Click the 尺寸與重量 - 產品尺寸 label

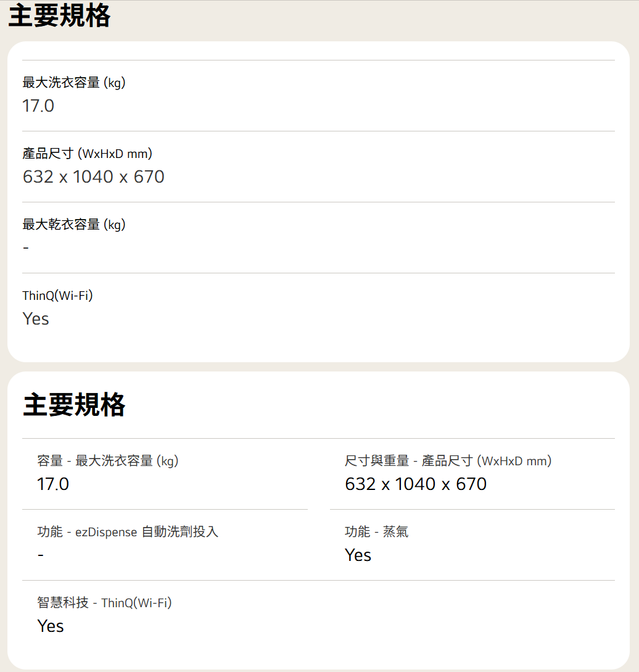[448, 460]
